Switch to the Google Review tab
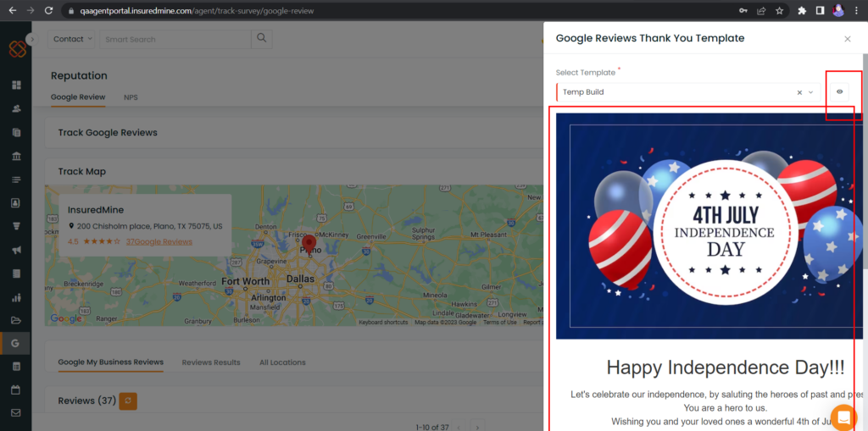868x431 pixels. coord(78,97)
